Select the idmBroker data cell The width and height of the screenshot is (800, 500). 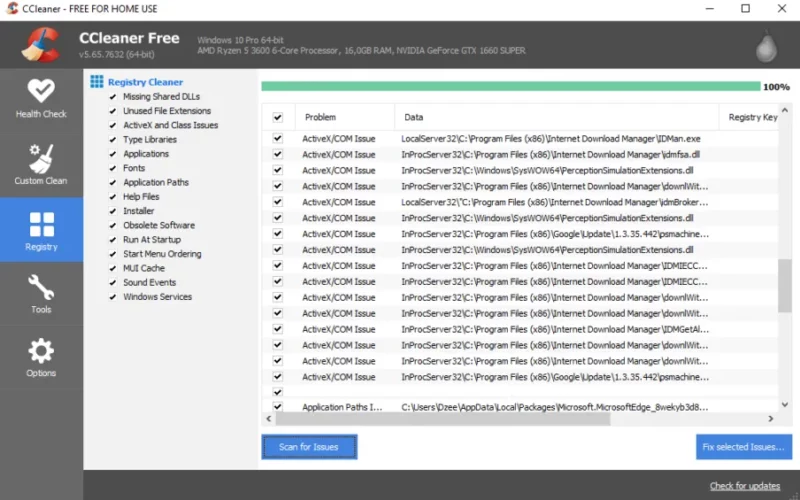click(x=554, y=203)
